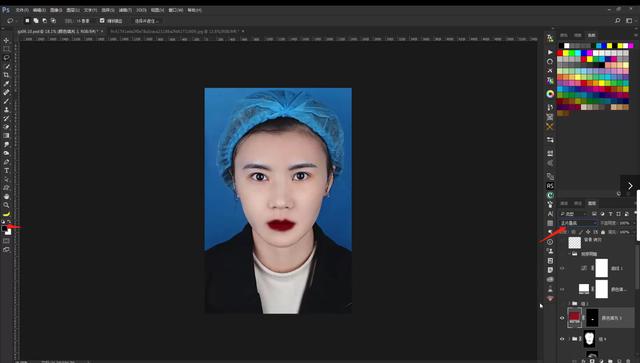The image size is (640, 363).
Task: Expand the face mask group layer
Action: [x=570, y=339]
